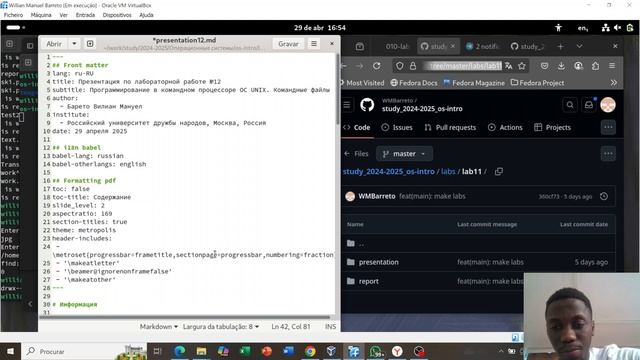Click Gravar save button

pos(288,44)
